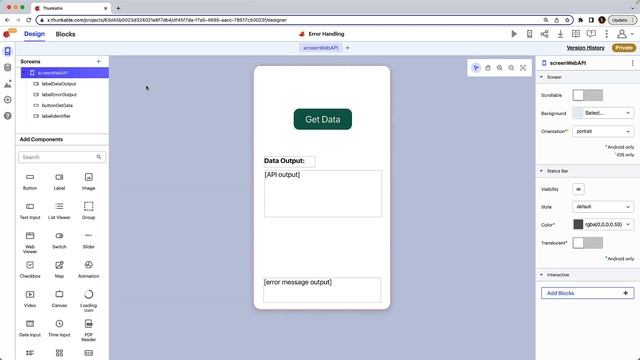
Task: Open the assets sidebar icon
Action: (x=7, y=84)
